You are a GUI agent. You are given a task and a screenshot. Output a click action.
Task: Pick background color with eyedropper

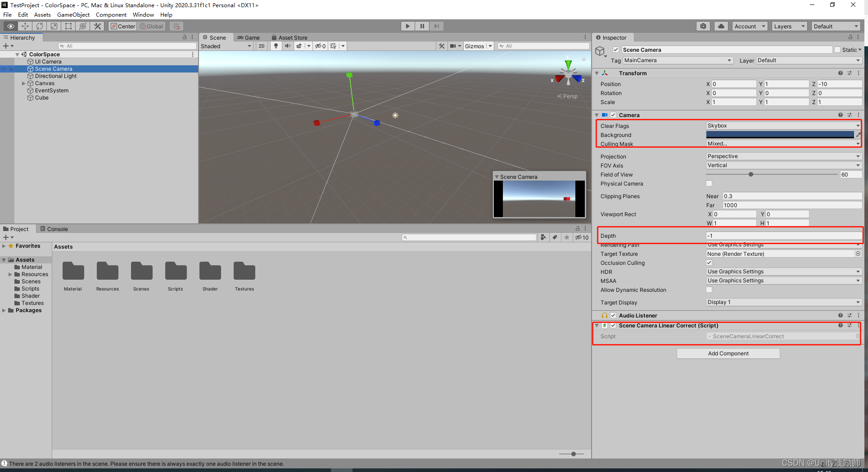pyautogui.click(x=858, y=135)
